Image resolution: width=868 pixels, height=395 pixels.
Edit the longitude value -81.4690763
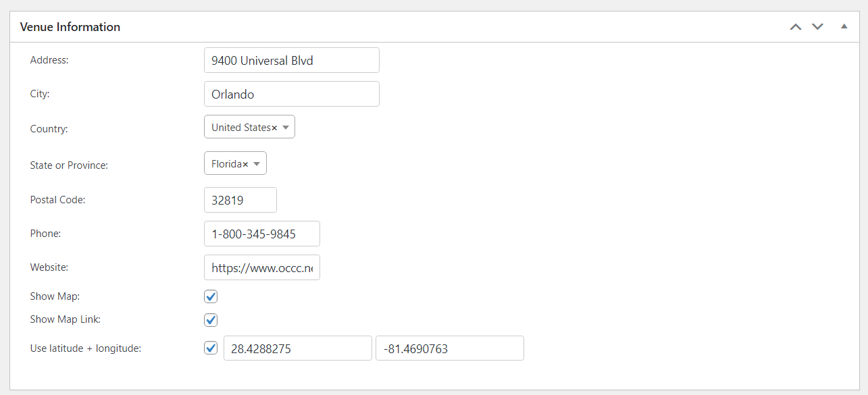[x=450, y=348]
